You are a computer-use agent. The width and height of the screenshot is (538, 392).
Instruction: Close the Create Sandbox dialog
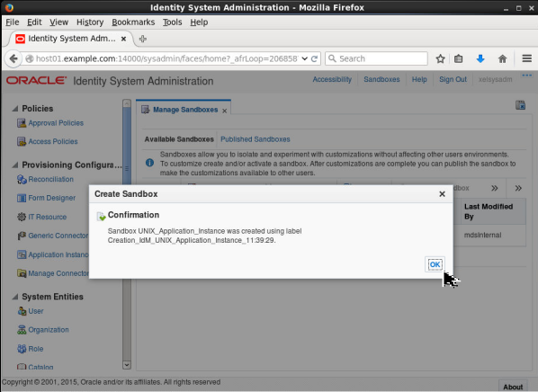[x=442, y=194]
